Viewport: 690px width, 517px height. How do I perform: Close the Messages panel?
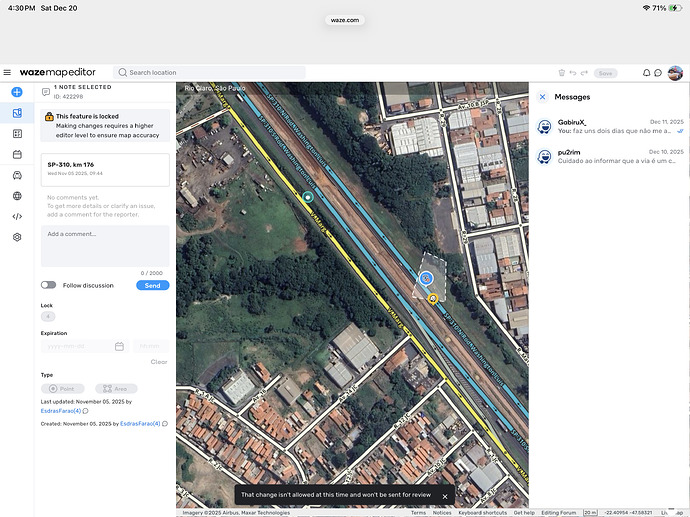542,97
